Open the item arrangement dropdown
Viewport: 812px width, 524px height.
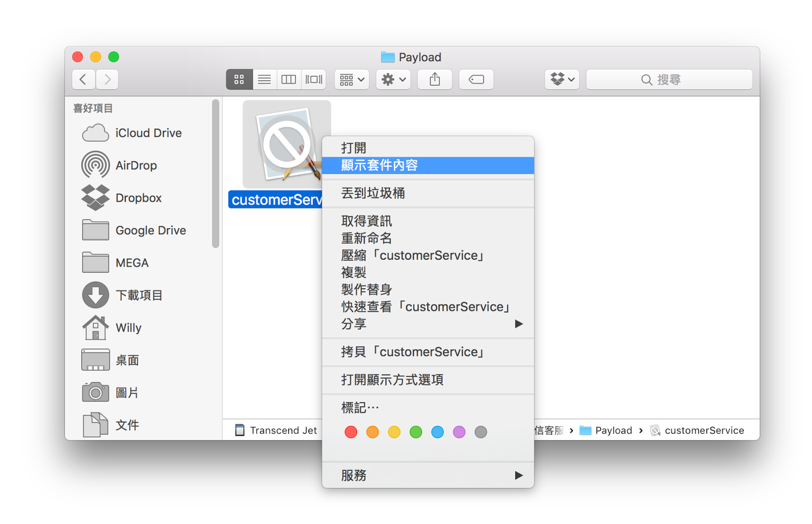coord(352,79)
